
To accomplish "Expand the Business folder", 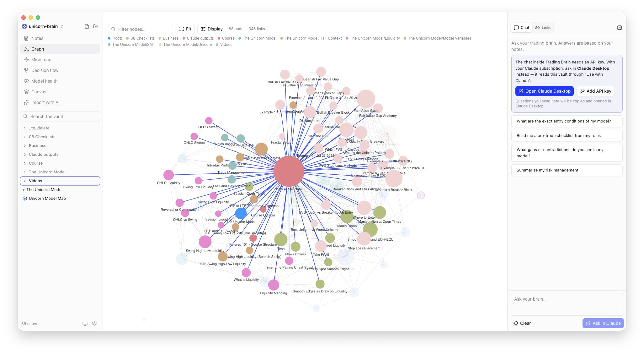I will click(x=60, y=146).
